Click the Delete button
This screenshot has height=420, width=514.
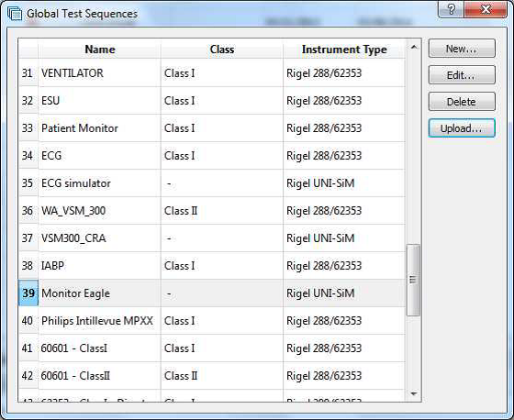(462, 102)
